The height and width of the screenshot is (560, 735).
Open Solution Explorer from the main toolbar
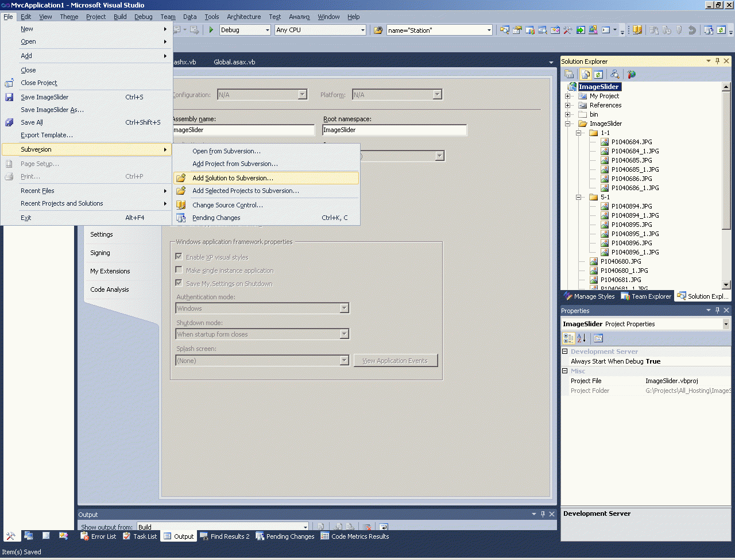click(x=505, y=30)
